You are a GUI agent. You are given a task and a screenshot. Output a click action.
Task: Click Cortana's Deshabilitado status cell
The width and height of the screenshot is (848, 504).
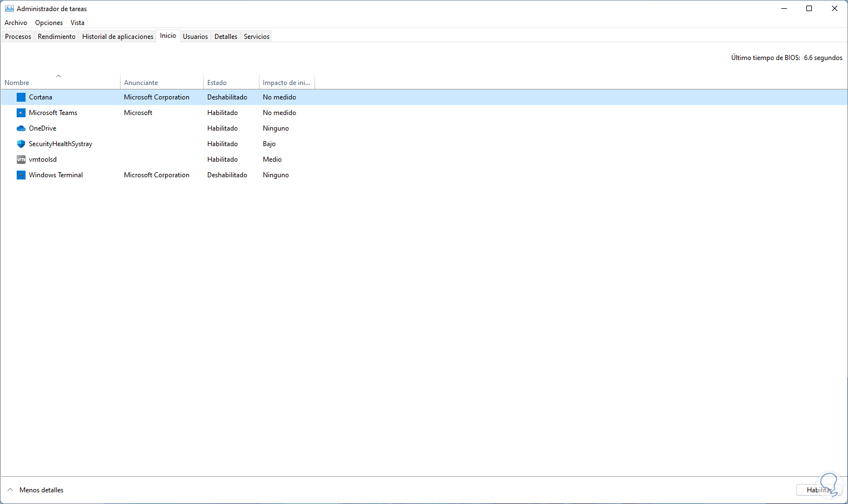point(227,97)
